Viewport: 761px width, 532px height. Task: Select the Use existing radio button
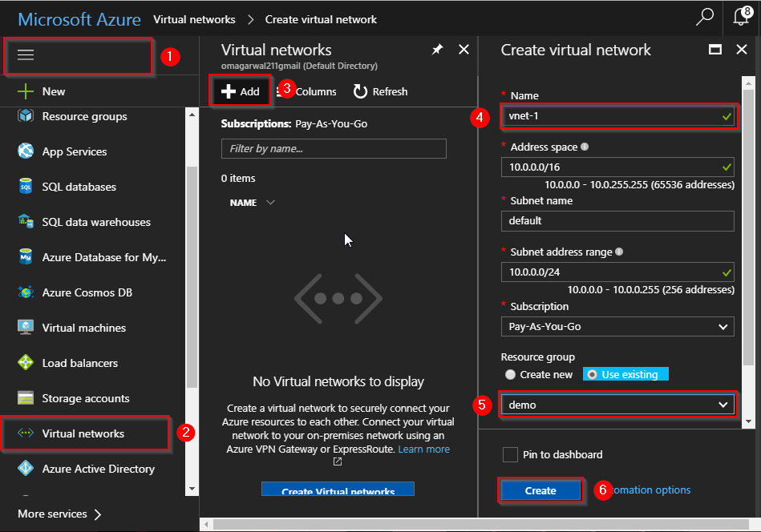592,374
